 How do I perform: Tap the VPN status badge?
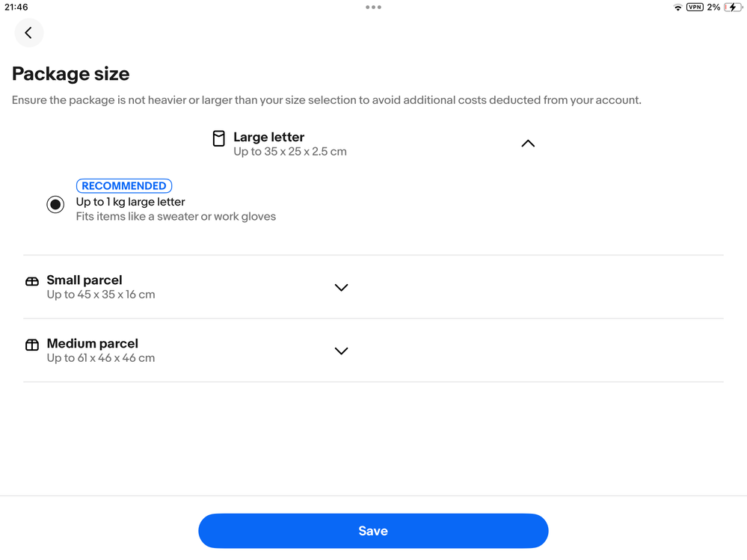pos(695,7)
